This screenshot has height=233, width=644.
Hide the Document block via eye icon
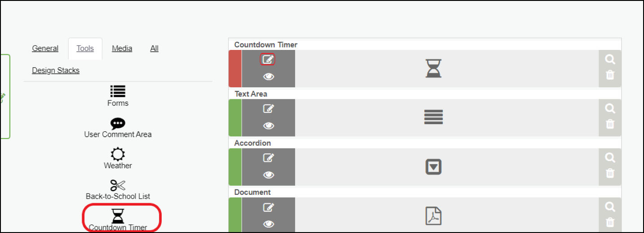tap(269, 224)
